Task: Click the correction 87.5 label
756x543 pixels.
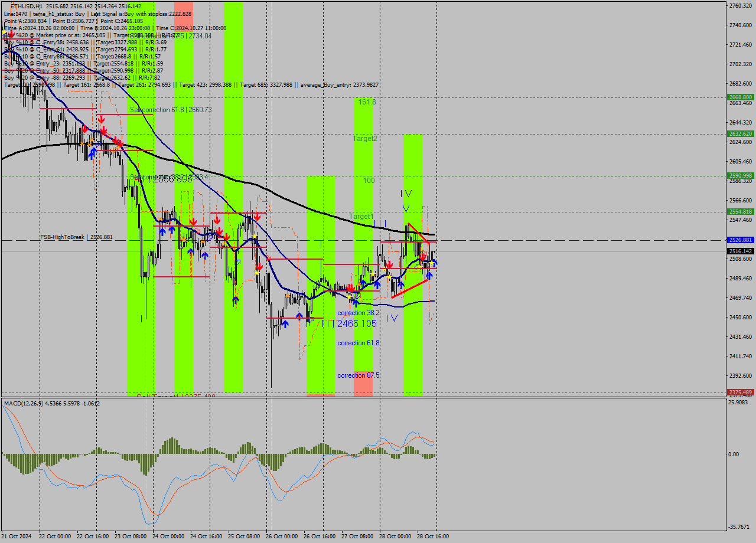Action: pyautogui.click(x=359, y=375)
